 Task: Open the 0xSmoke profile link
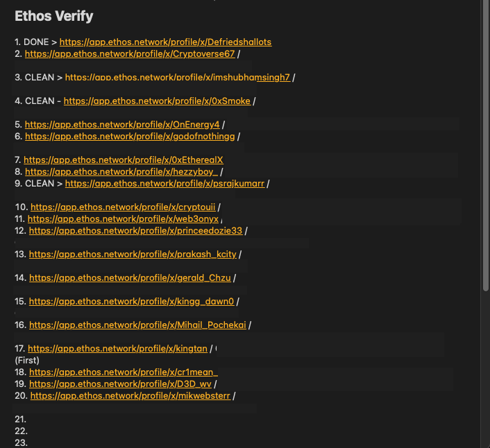[x=157, y=101]
